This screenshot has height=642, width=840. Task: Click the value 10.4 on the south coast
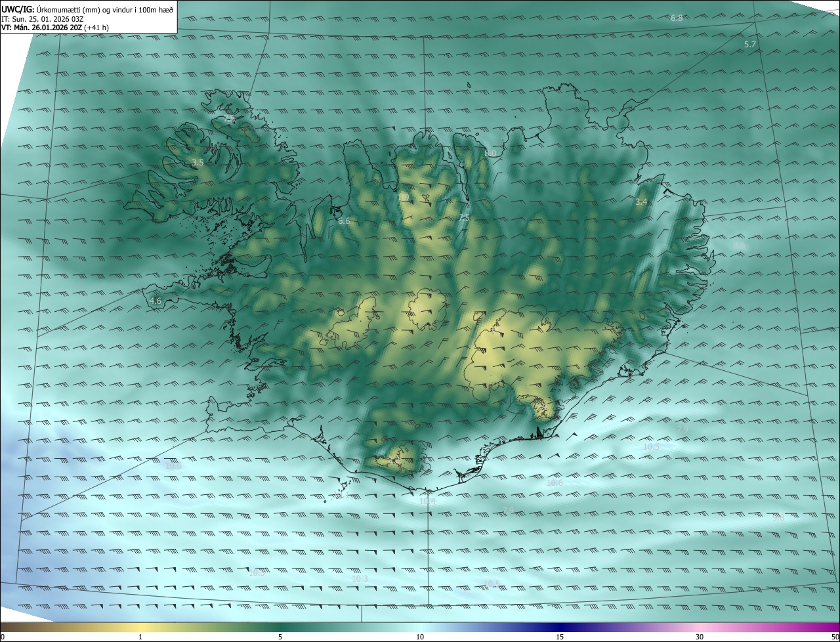point(427,501)
